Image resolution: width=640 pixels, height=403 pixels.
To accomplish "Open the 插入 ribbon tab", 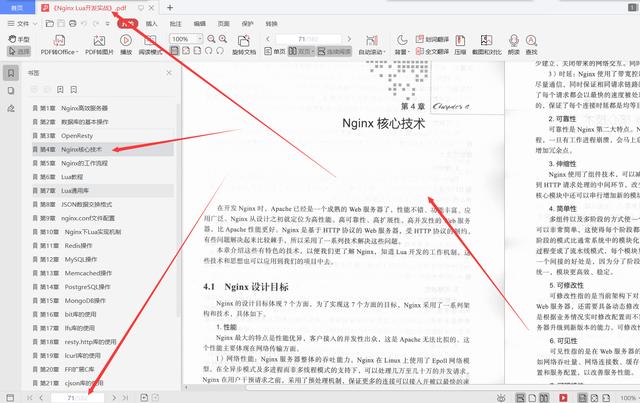I will pos(151,24).
